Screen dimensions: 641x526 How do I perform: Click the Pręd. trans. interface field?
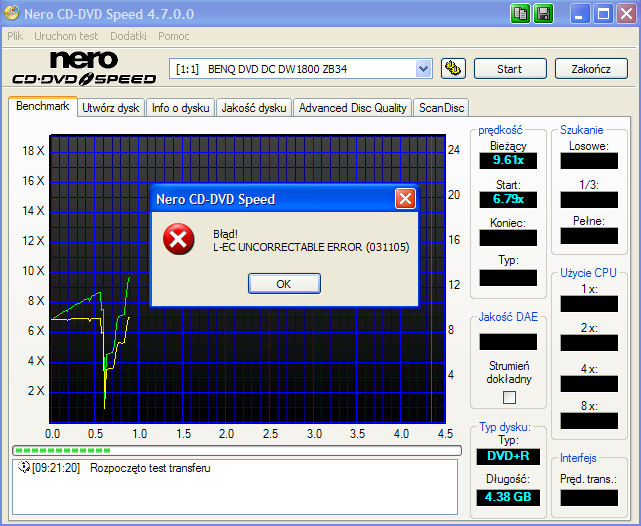(x=589, y=498)
